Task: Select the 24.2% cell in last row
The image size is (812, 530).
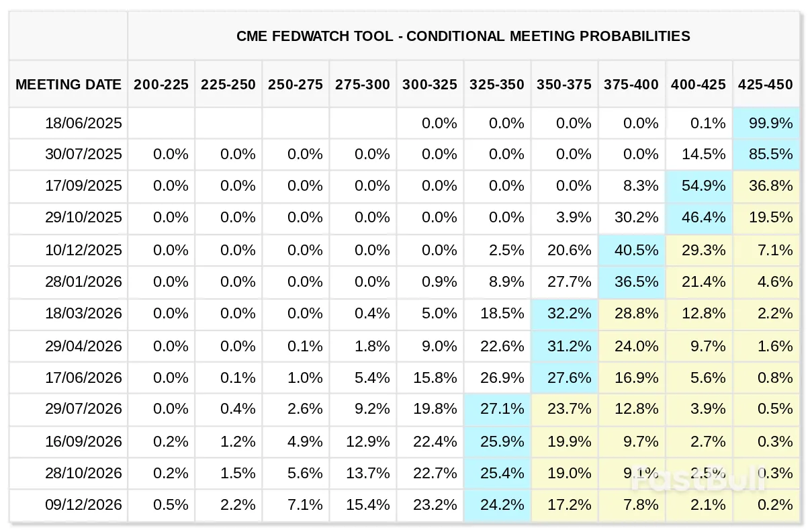Action: coord(498,504)
